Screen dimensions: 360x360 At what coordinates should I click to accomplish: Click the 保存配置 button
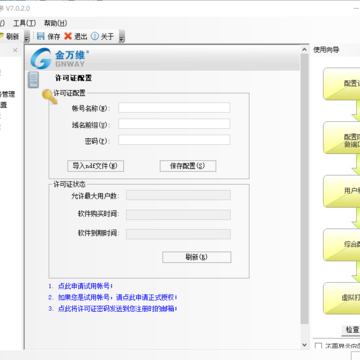click(x=188, y=166)
